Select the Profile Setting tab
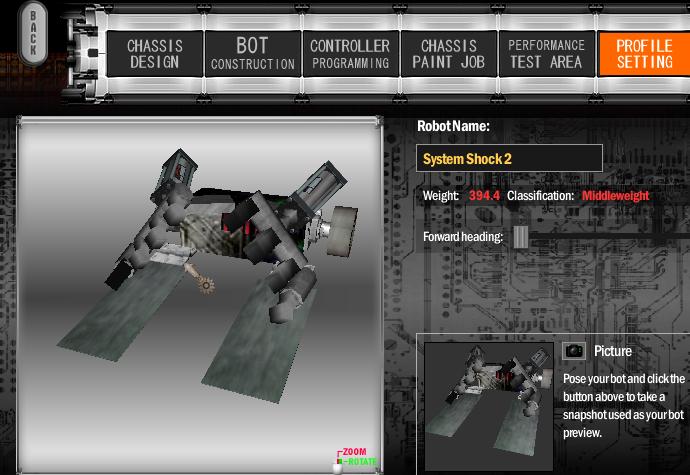 tap(644, 54)
